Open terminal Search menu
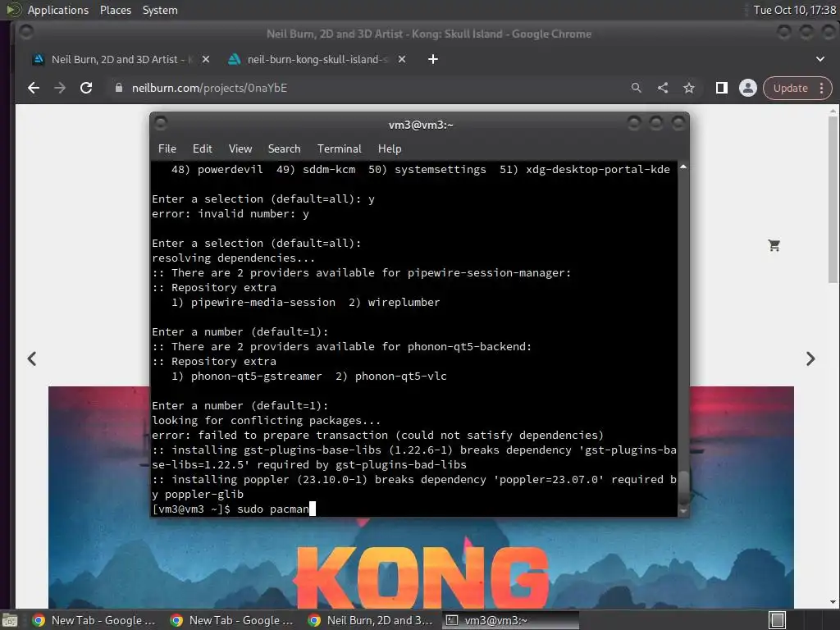Screen dimensions: 840x630 [x=284, y=149]
